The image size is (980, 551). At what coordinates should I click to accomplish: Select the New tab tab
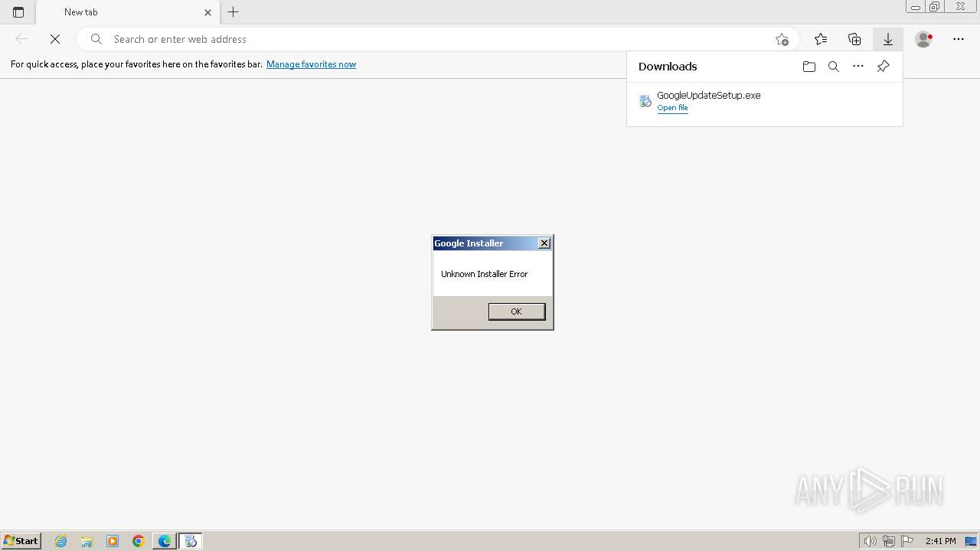coord(127,12)
